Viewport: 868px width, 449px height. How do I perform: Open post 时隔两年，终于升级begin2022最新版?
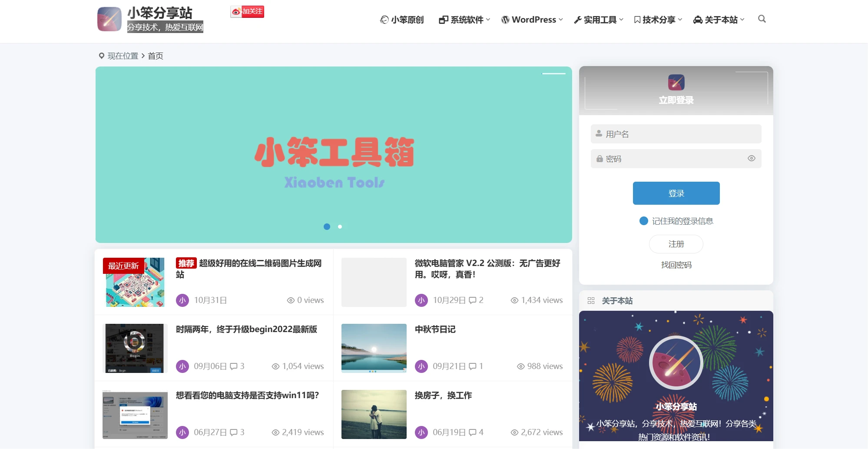(x=246, y=329)
